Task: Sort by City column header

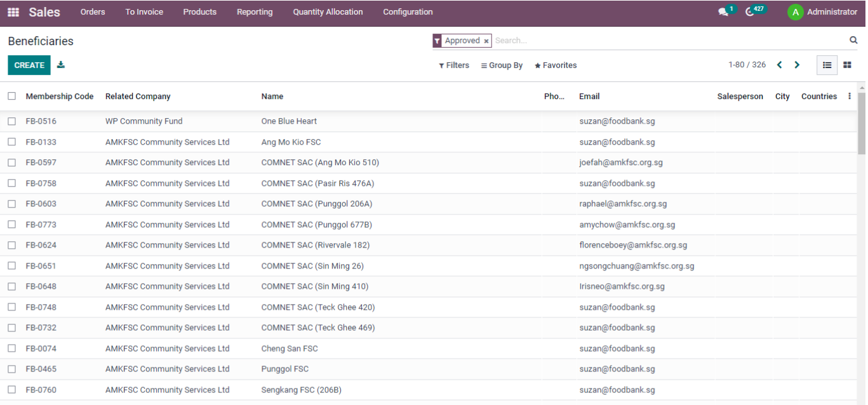Action: click(x=782, y=96)
